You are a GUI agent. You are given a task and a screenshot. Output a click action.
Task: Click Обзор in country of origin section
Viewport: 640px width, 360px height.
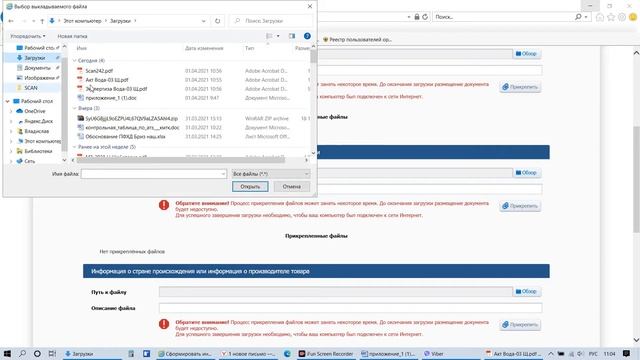(526, 291)
